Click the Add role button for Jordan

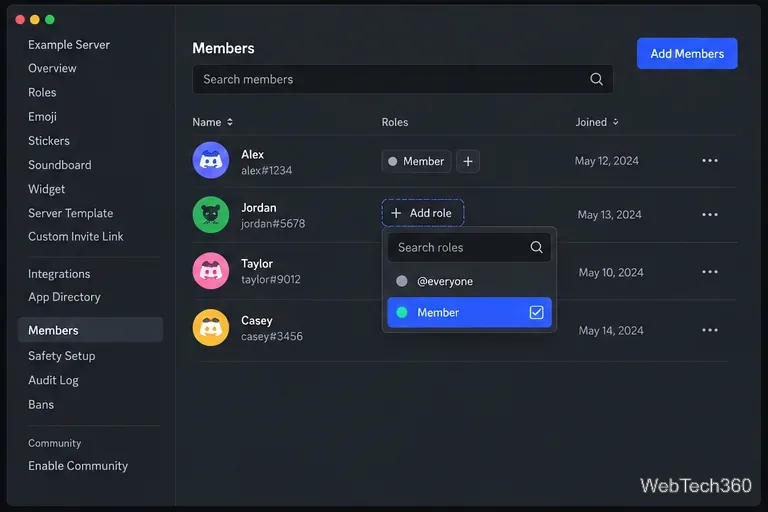[x=423, y=213]
